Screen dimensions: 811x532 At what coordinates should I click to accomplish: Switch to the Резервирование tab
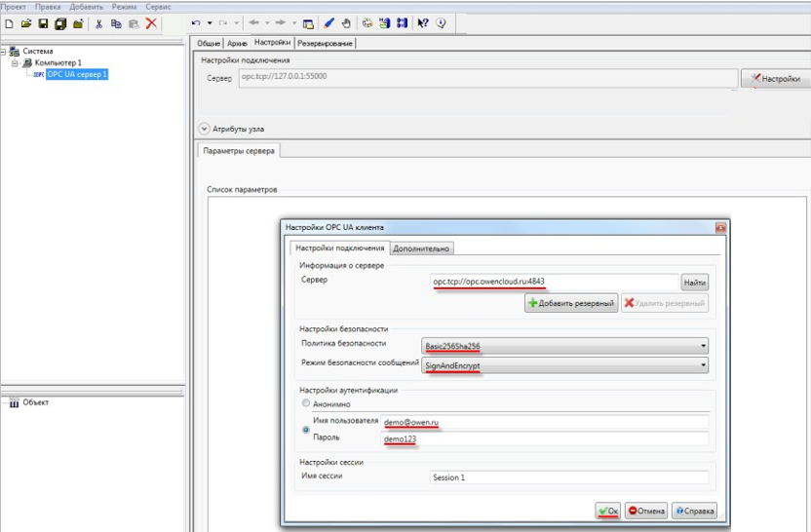pyautogui.click(x=326, y=43)
